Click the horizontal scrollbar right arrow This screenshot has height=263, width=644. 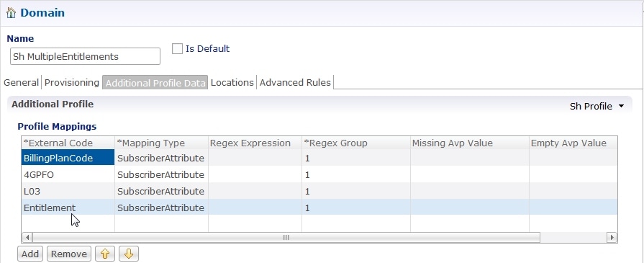click(612, 238)
